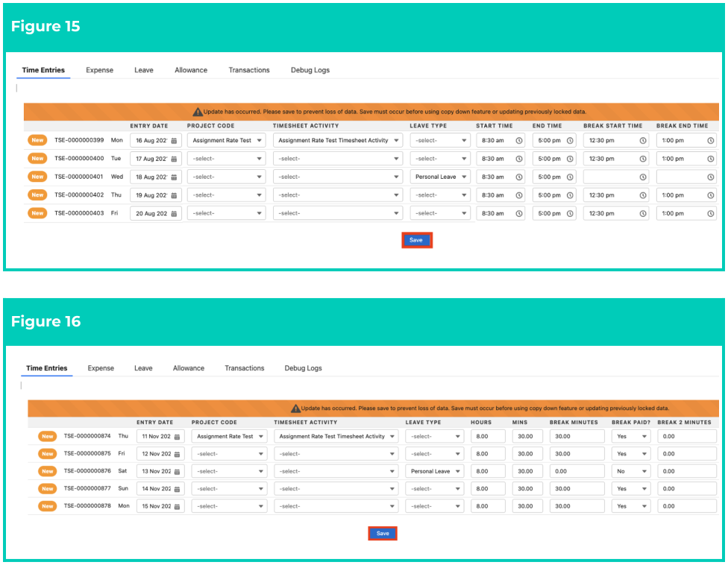This screenshot has height=565, width=728.
Task: Click Break Minutes field for TSE-0000000876
Action: (577, 471)
